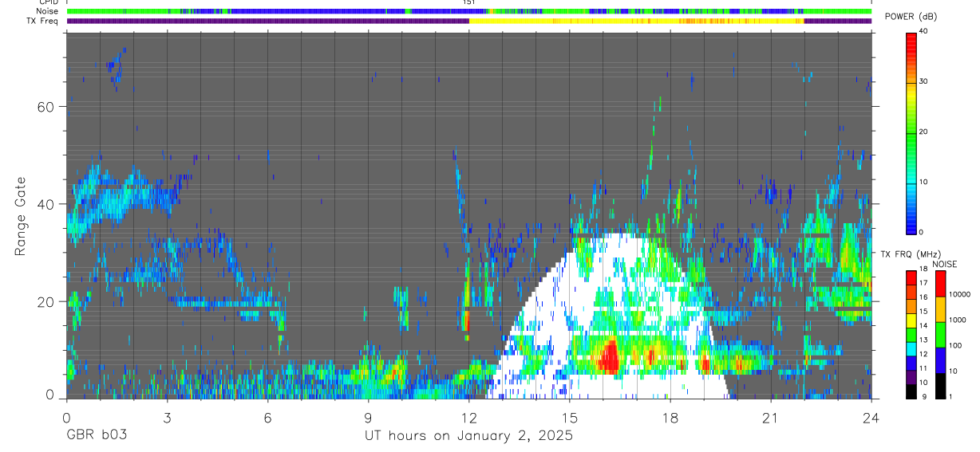Click the "40" label on the POWER scale
The width and height of the screenshot is (980, 452).
(x=923, y=31)
